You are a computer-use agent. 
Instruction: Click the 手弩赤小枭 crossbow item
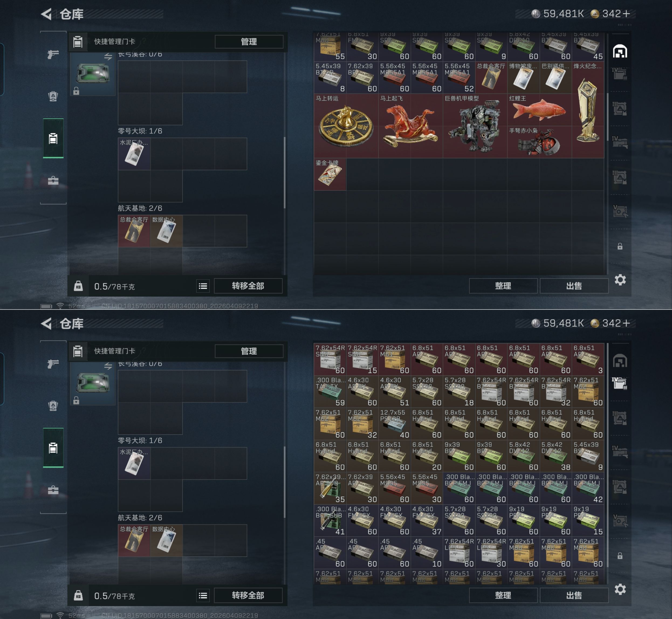coord(539,142)
